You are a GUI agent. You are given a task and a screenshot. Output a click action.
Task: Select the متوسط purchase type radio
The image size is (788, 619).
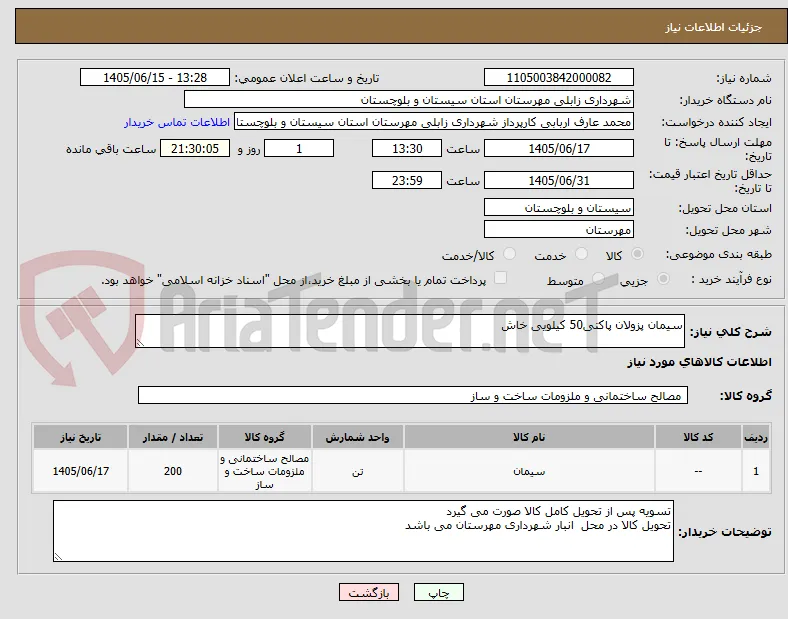point(598,278)
